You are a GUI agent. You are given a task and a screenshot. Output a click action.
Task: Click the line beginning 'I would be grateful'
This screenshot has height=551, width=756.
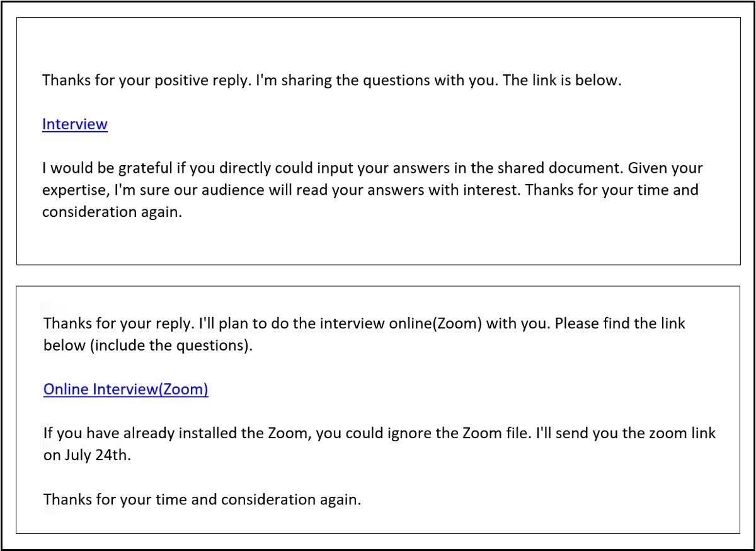[x=372, y=168]
